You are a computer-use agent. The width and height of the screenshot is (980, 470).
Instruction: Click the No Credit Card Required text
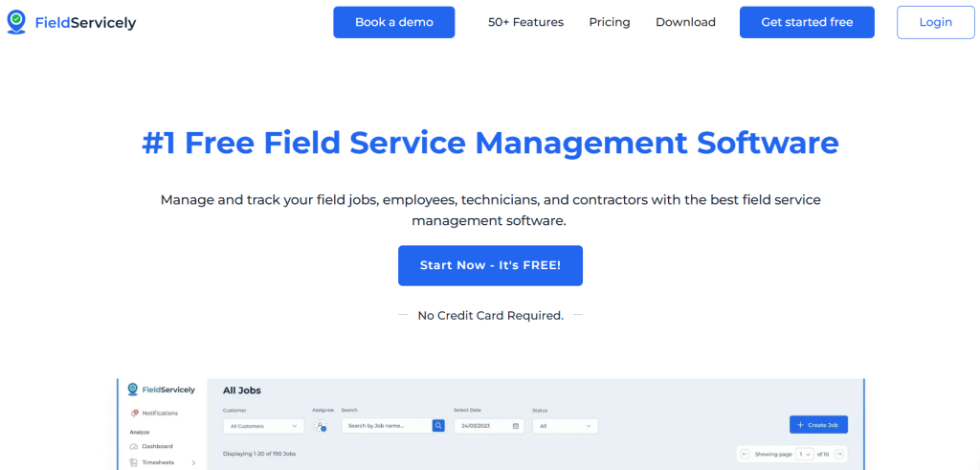point(491,316)
